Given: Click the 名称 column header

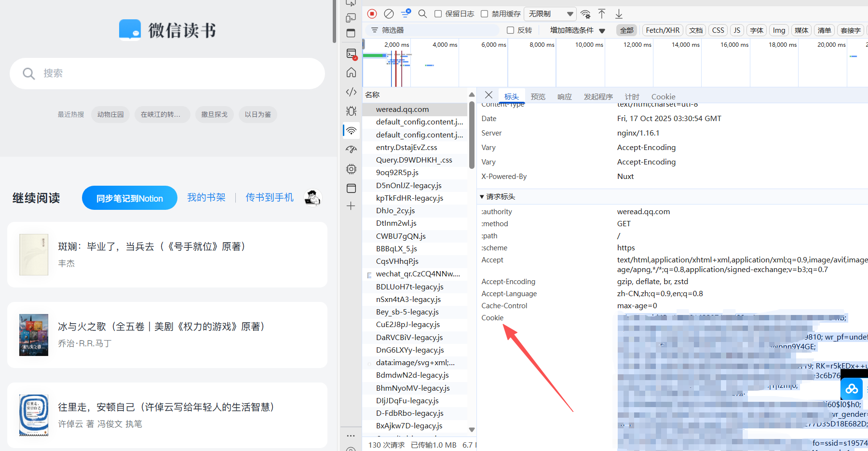Looking at the screenshot, I should (372, 95).
